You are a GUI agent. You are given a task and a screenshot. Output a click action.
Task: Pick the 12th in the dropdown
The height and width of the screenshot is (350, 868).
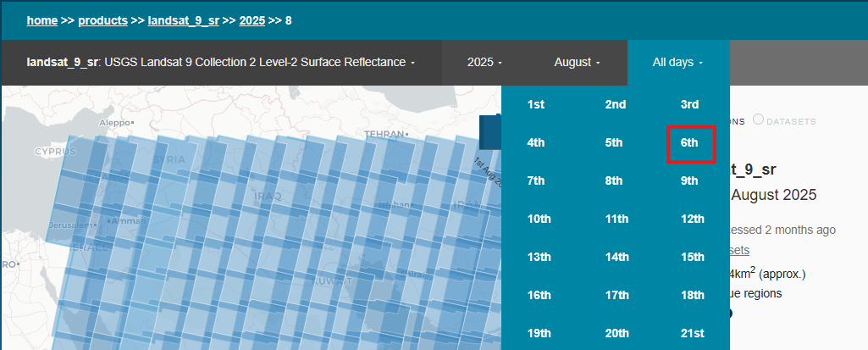pos(693,219)
